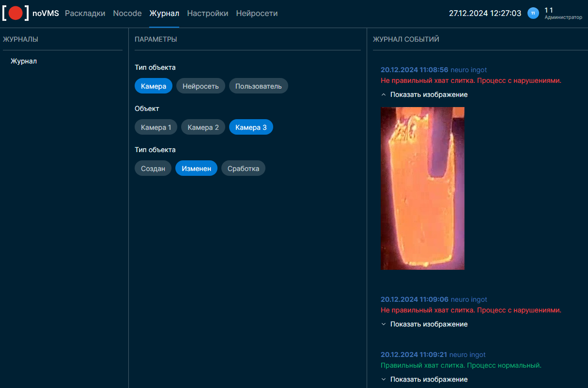The width and height of the screenshot is (588, 388).
Task: Go to the Настройки tab
Action: [x=208, y=14]
